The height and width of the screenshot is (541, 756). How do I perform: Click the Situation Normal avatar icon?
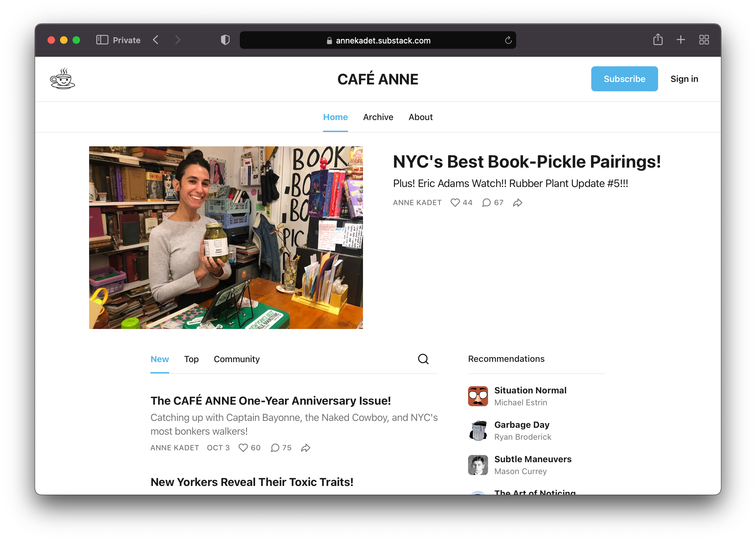[x=478, y=396]
